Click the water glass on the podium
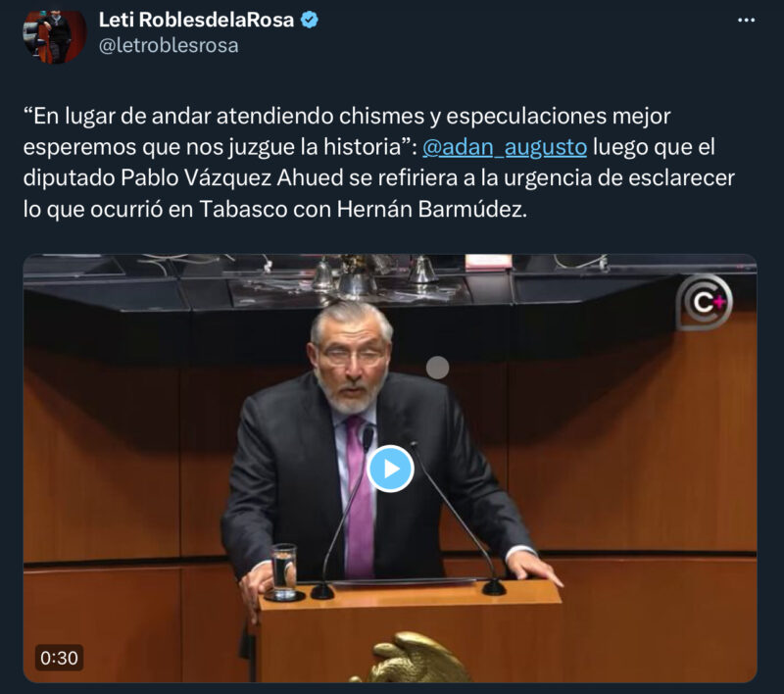The height and width of the screenshot is (694, 784). point(283,571)
